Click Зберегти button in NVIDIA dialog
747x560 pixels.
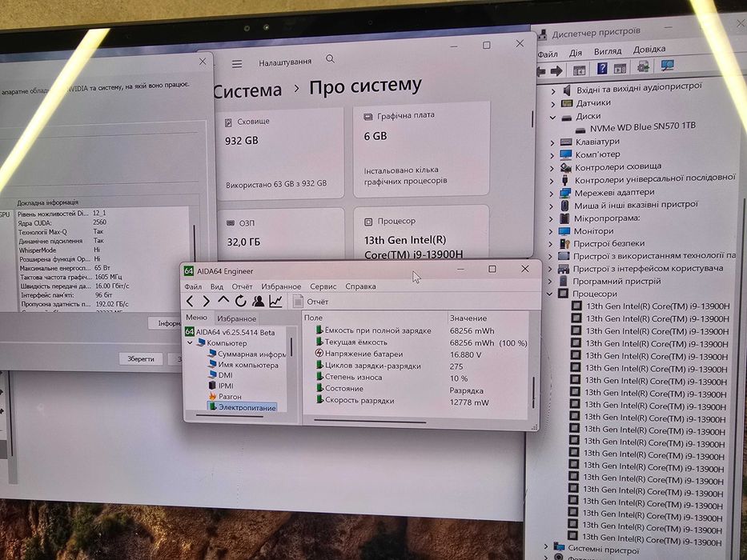click(141, 358)
